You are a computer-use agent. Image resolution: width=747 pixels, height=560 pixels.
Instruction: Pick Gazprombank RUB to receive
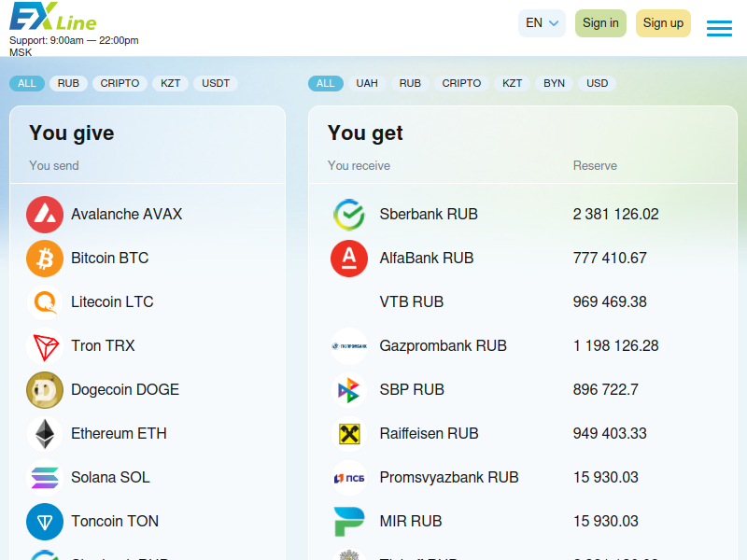[523, 346]
